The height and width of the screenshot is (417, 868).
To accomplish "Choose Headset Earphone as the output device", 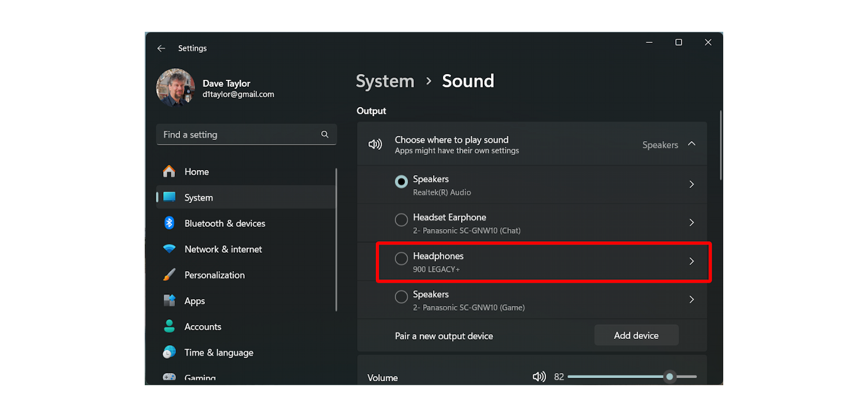I will pyautogui.click(x=401, y=220).
